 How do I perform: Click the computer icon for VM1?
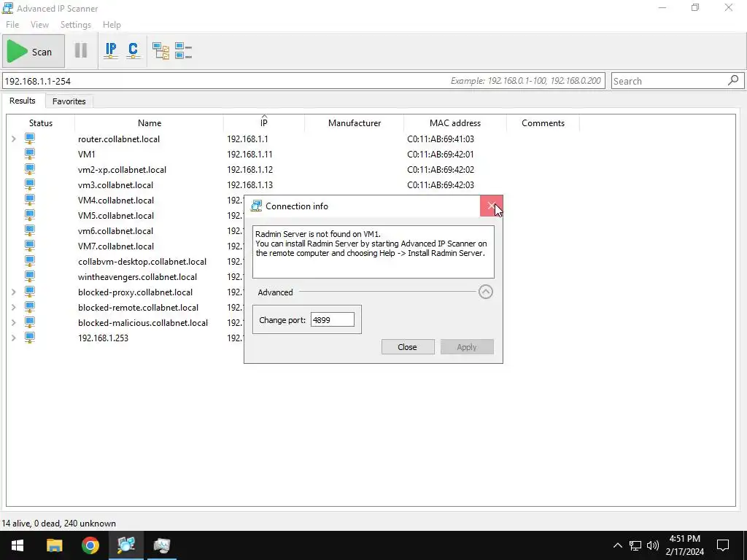[29, 154]
